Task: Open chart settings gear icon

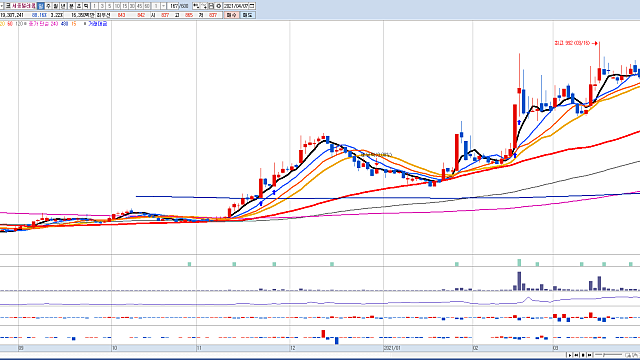Action: click(219, 6)
